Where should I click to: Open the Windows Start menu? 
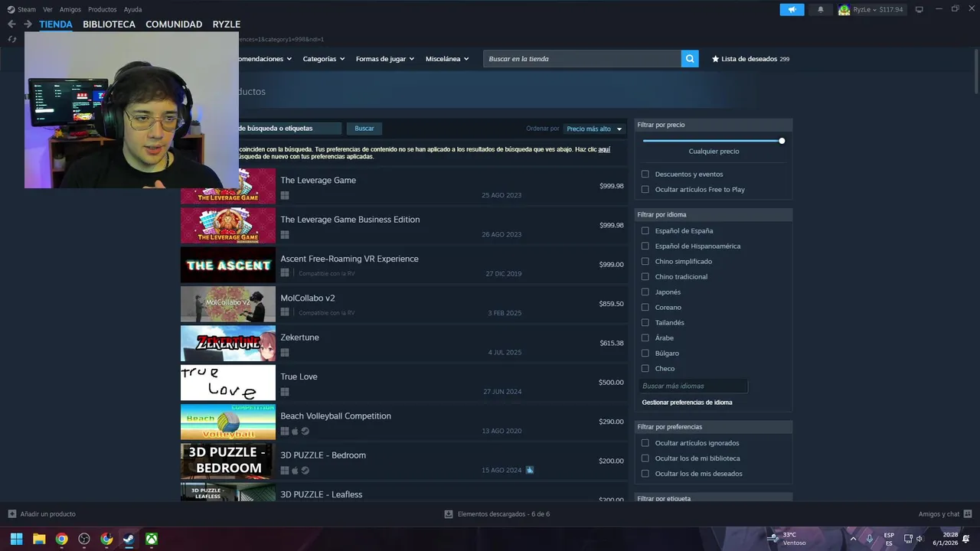[x=16, y=539]
